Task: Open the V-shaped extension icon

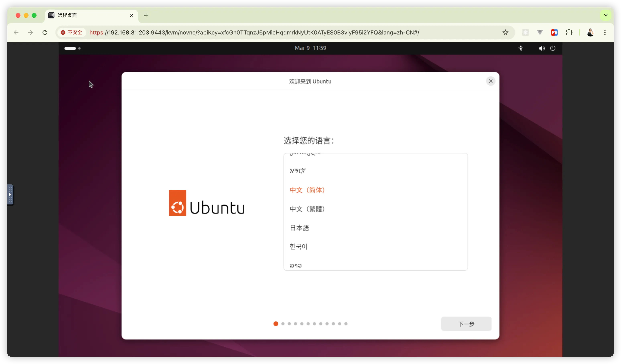Action: click(540, 32)
